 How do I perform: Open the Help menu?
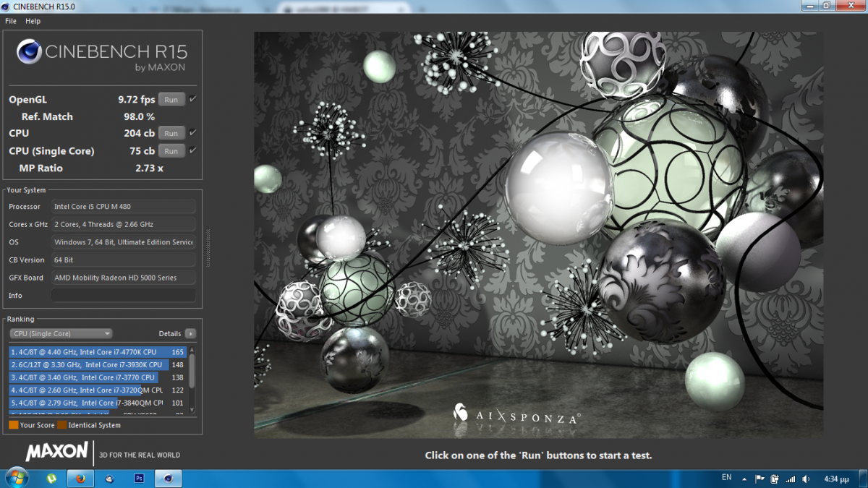click(33, 21)
